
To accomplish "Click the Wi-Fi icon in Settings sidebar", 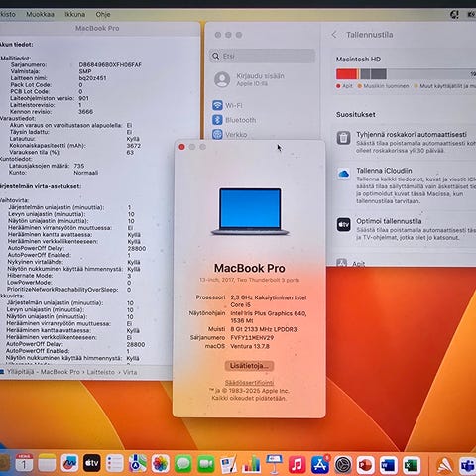I will (x=217, y=105).
